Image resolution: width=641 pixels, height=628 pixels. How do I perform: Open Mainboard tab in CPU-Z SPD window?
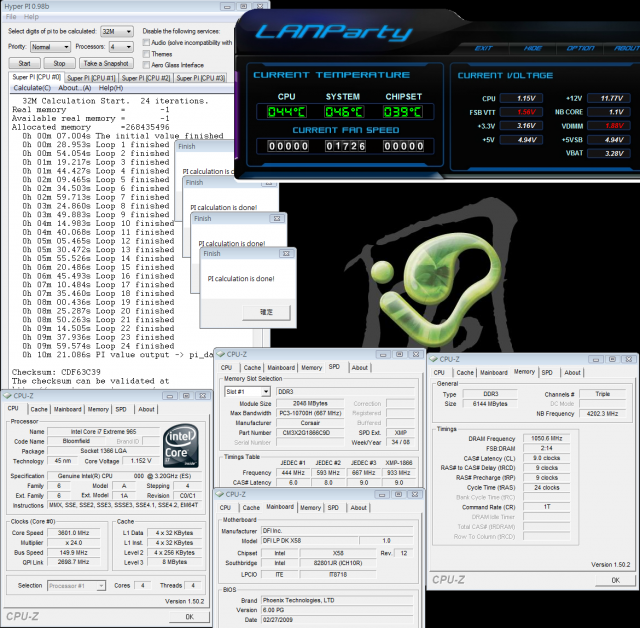click(x=281, y=368)
